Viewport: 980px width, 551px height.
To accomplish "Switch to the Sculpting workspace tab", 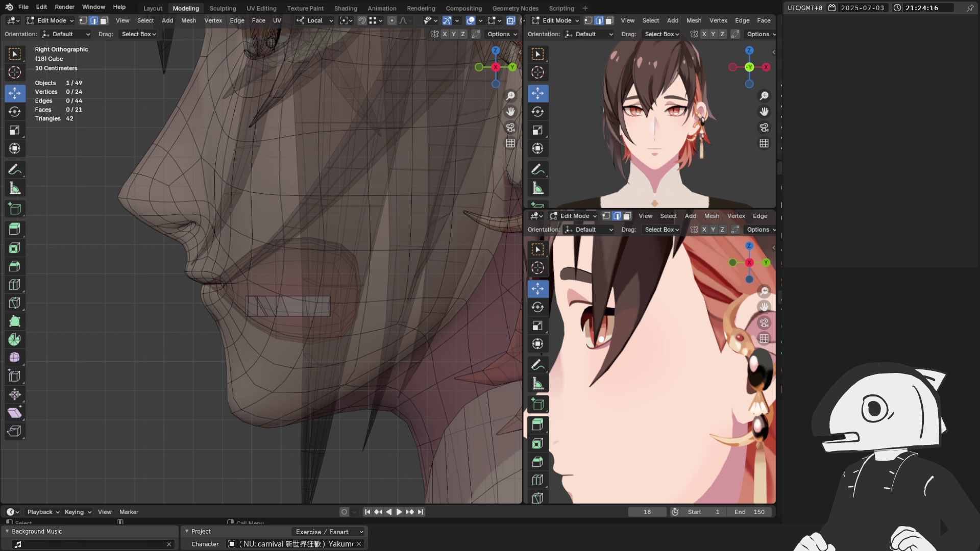I will tap(223, 8).
